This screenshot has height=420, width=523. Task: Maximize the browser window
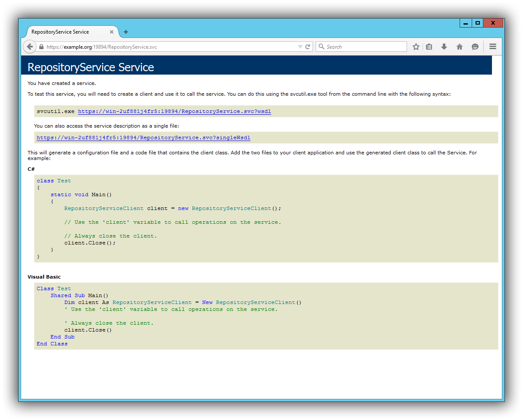477,23
